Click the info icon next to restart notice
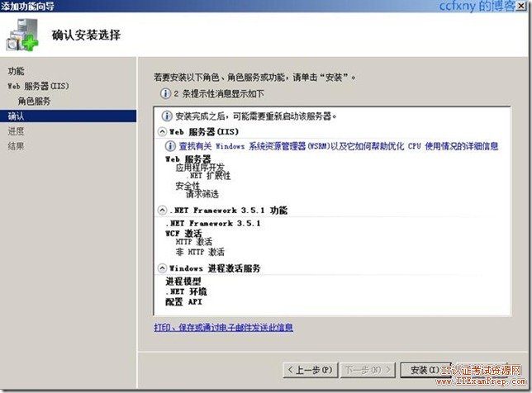The height and width of the screenshot is (393, 532). pos(166,116)
